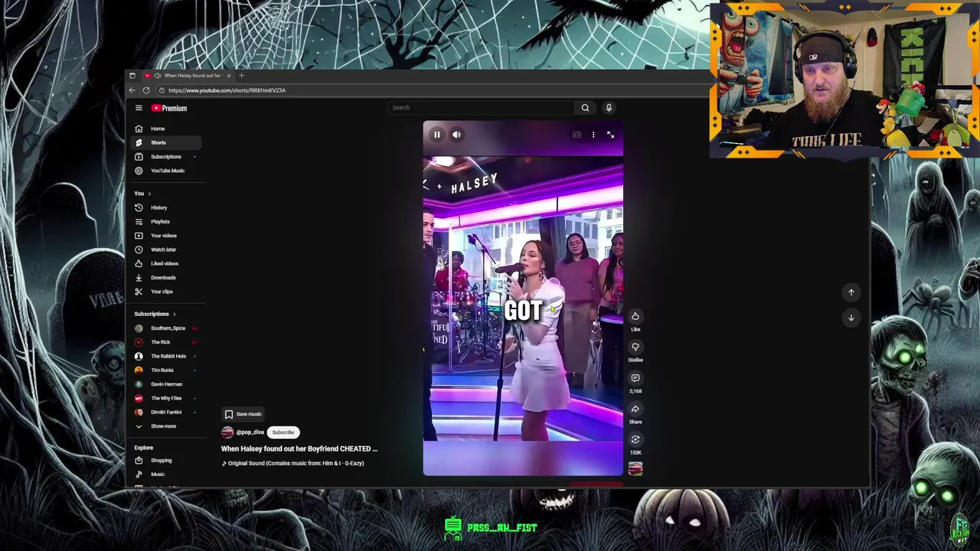
Task: Go to the next Short arrow
Action: pyautogui.click(x=851, y=318)
